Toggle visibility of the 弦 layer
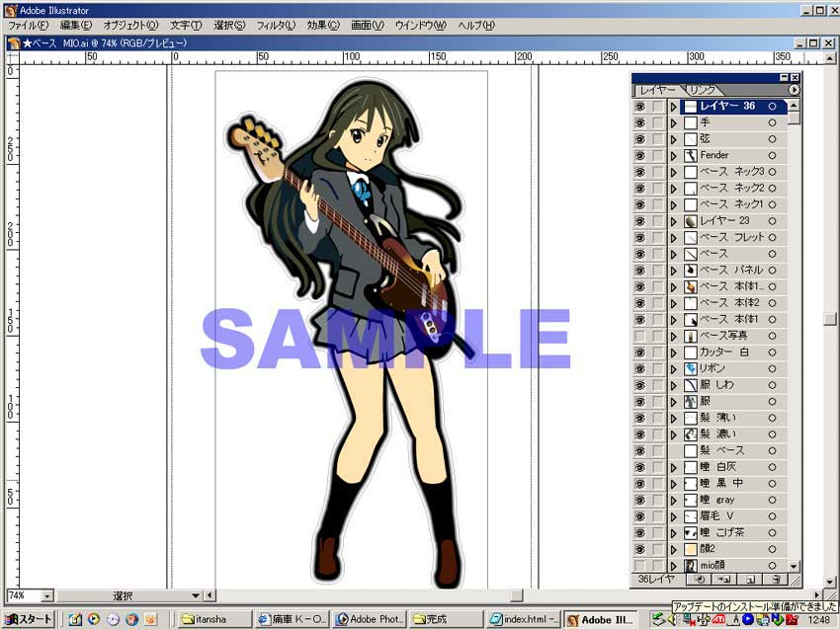840x630 pixels. tap(639, 139)
